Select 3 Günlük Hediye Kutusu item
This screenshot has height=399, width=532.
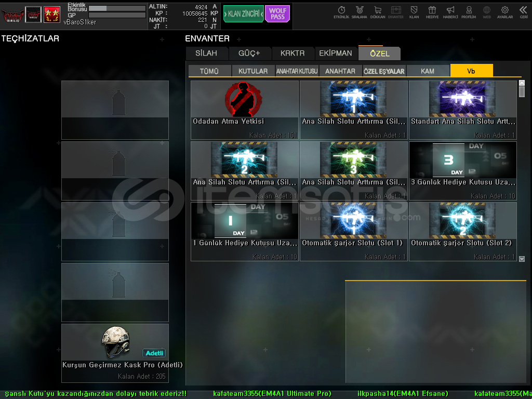pos(463,170)
